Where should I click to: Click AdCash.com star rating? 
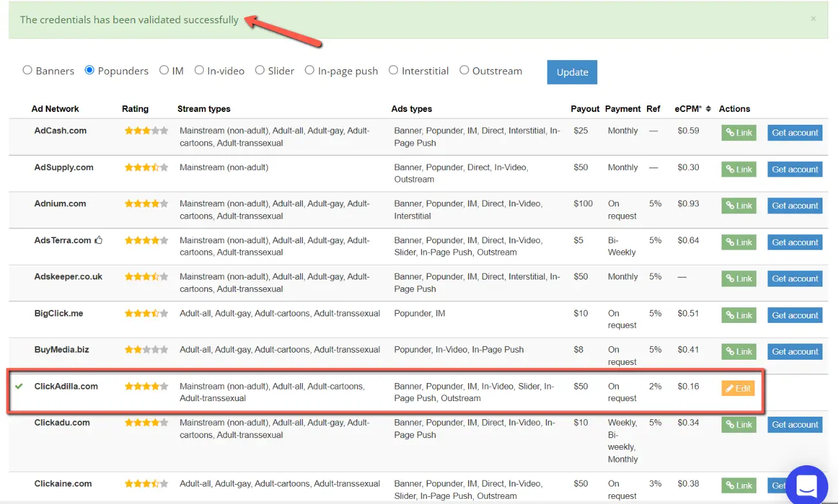click(146, 131)
